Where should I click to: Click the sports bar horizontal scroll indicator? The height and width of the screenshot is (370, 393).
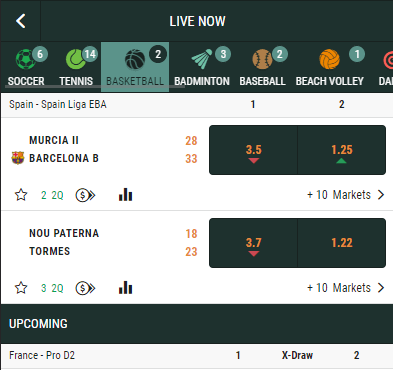coord(95,87)
